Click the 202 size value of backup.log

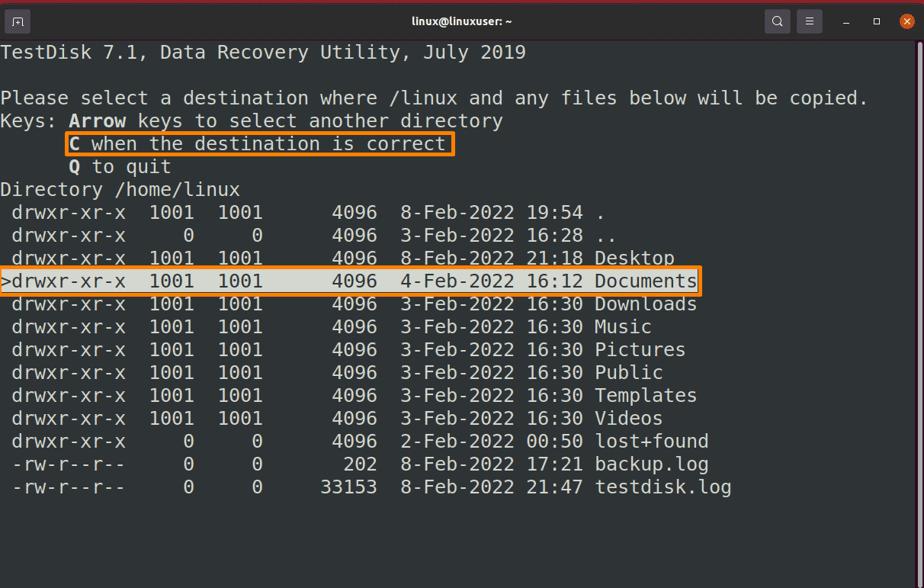(x=360, y=464)
